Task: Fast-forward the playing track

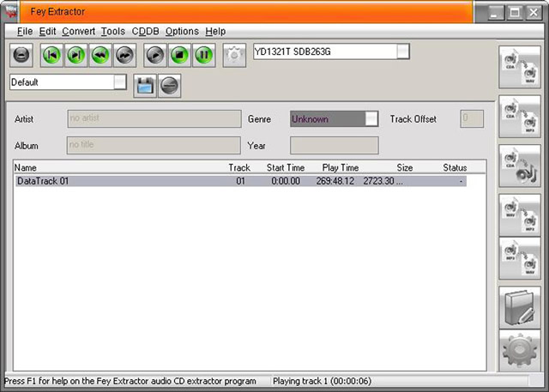Action: (x=124, y=55)
